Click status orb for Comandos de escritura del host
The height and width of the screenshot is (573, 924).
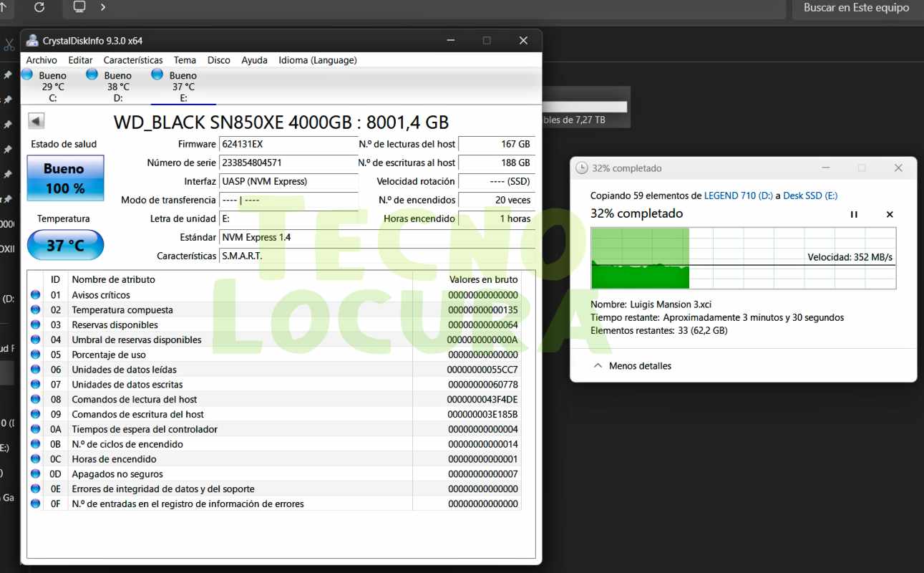[35, 415]
